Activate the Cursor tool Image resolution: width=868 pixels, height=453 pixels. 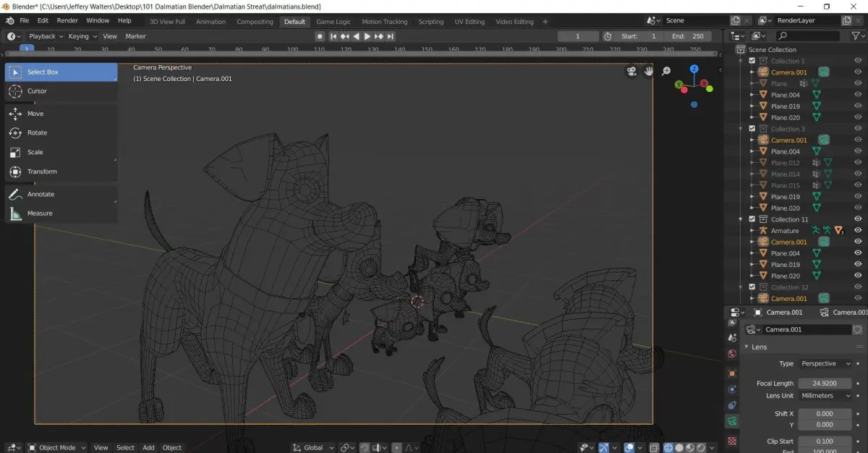[x=61, y=91]
